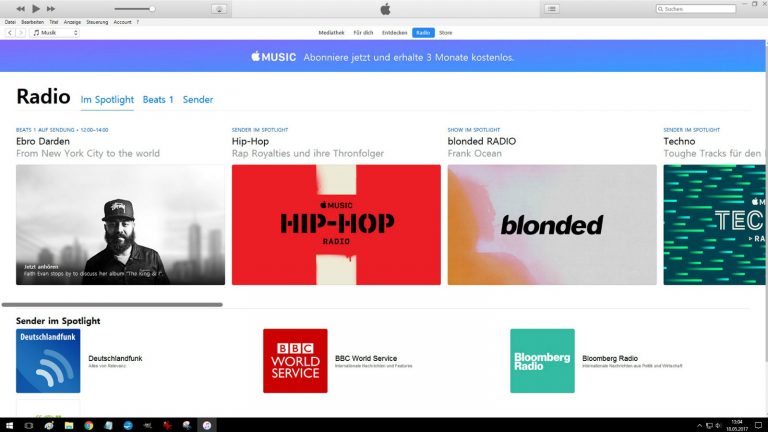This screenshot has height=432, width=768.
Task: Switch to the Store tab
Action: 445,33
